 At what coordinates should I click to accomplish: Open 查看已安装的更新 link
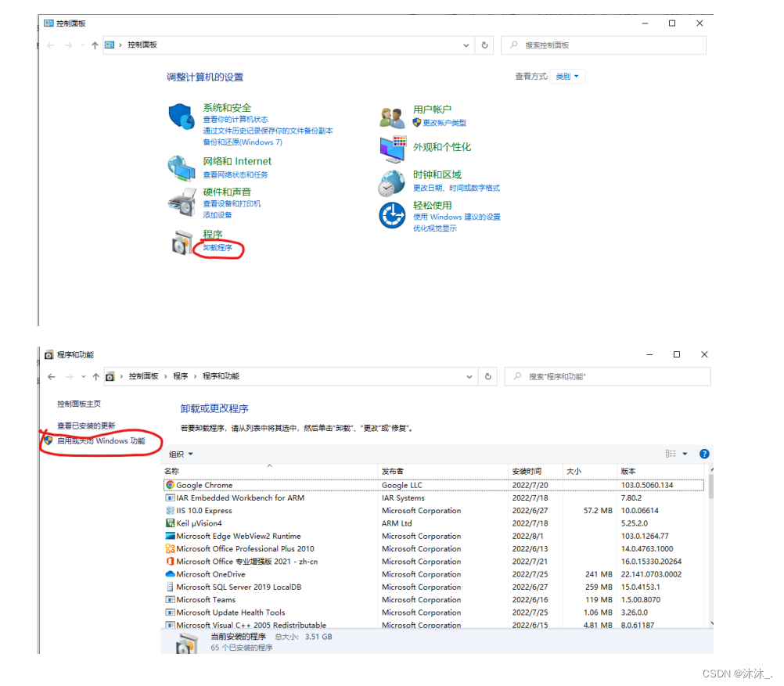click(86, 426)
